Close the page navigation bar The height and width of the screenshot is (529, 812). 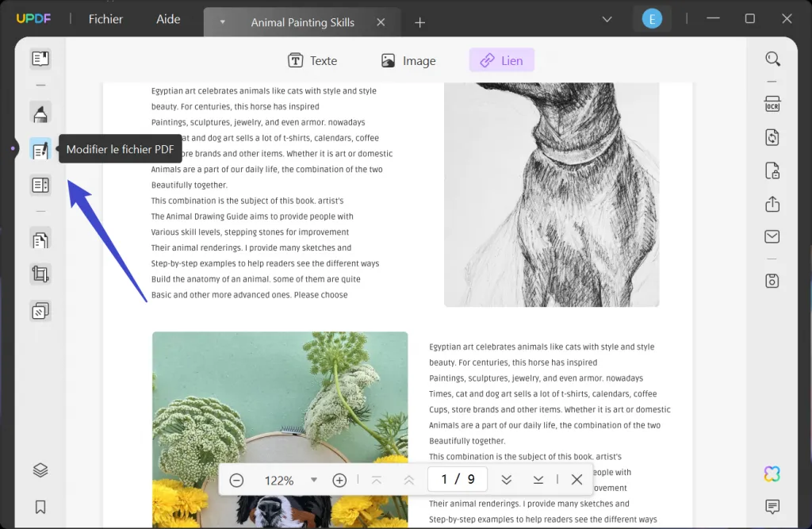577,480
